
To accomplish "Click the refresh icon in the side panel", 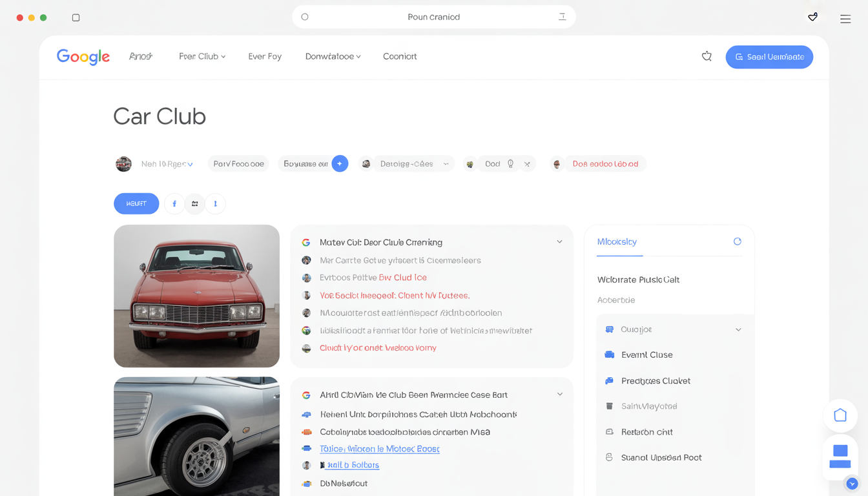I will [737, 242].
